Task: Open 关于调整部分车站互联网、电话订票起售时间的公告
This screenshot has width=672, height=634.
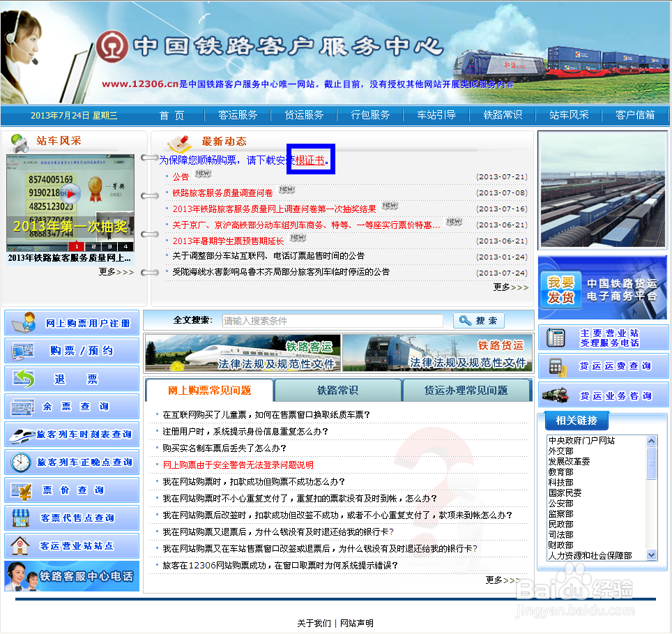Action: pyautogui.click(x=268, y=256)
